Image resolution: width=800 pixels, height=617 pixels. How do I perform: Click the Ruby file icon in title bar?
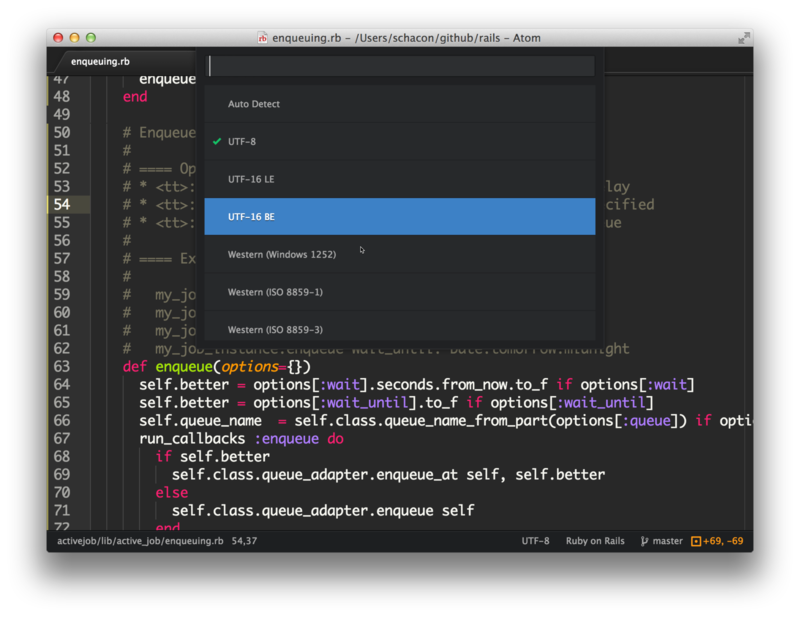pyautogui.click(x=263, y=38)
